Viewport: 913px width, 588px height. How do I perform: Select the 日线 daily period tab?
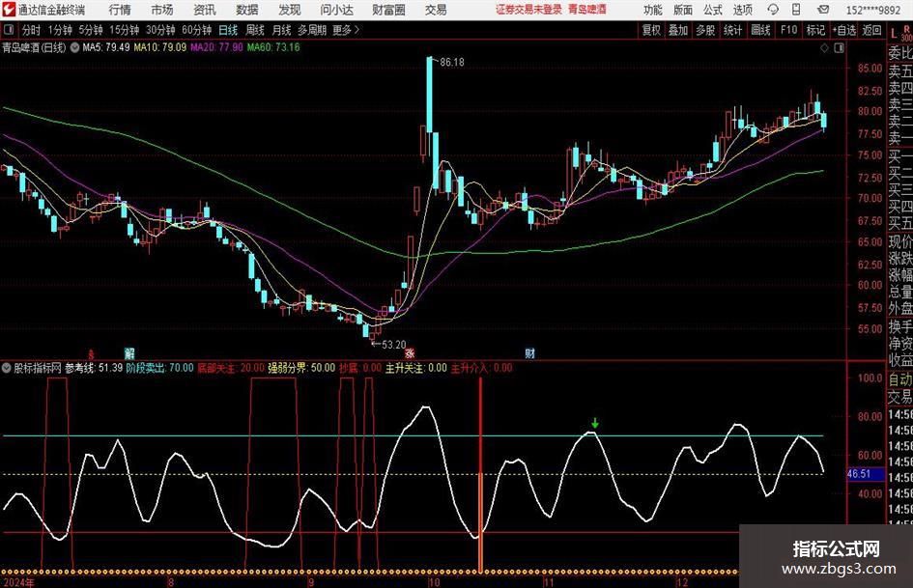pos(228,30)
